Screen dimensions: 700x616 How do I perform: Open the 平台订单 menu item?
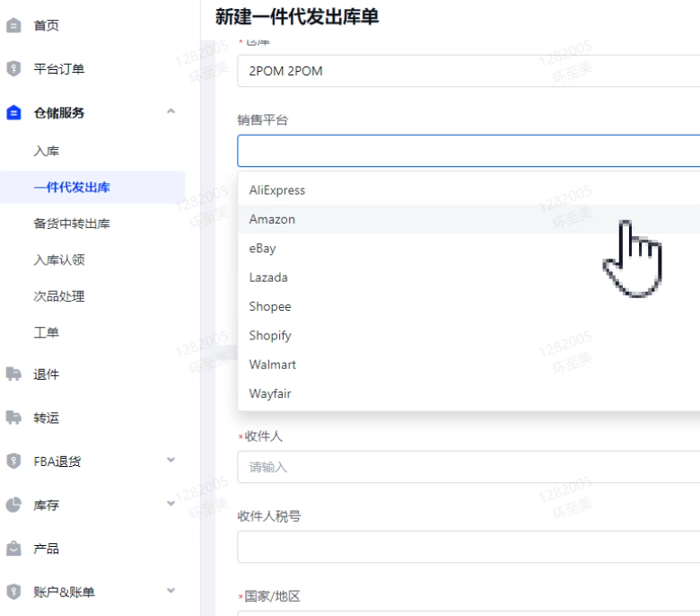59,69
